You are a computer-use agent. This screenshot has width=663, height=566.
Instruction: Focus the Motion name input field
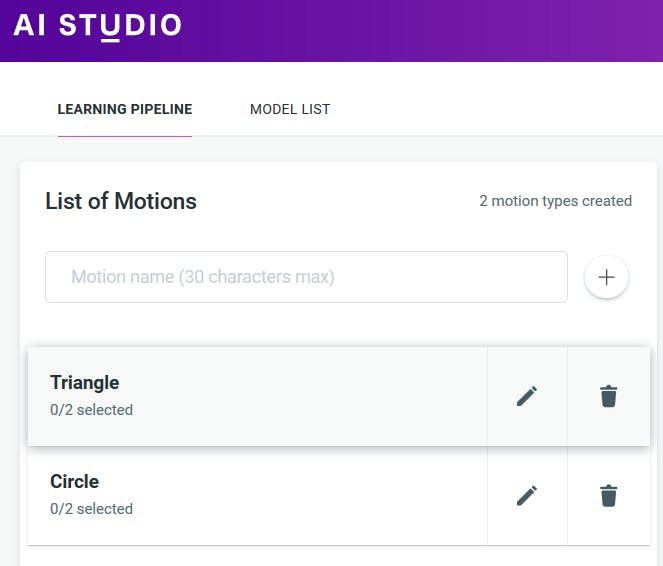coord(306,277)
